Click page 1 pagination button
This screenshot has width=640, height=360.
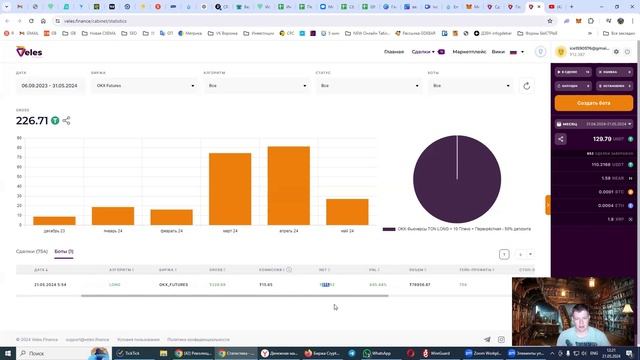coord(504,254)
